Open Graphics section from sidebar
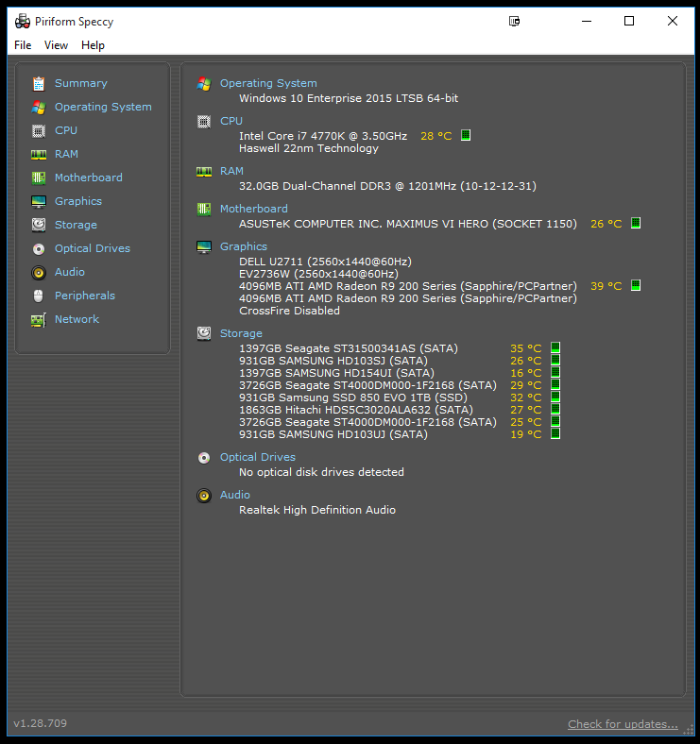700x744 pixels. [x=77, y=201]
